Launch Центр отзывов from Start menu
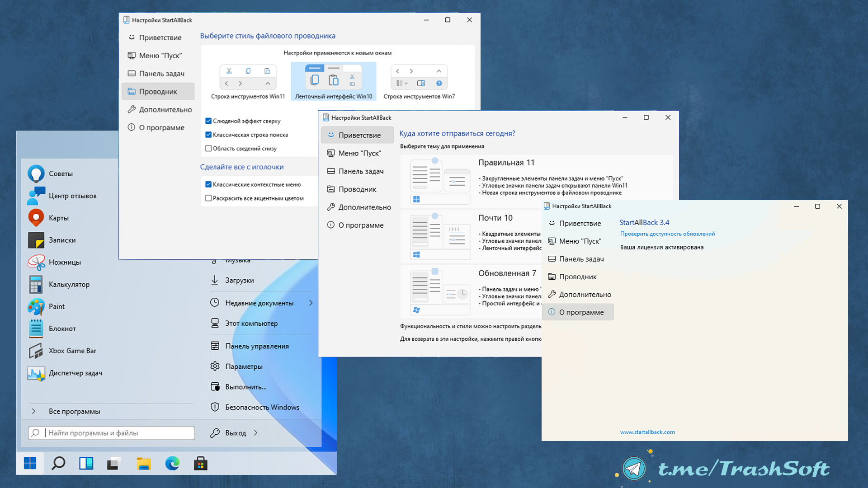The height and width of the screenshot is (488, 868). pyautogui.click(x=61, y=196)
